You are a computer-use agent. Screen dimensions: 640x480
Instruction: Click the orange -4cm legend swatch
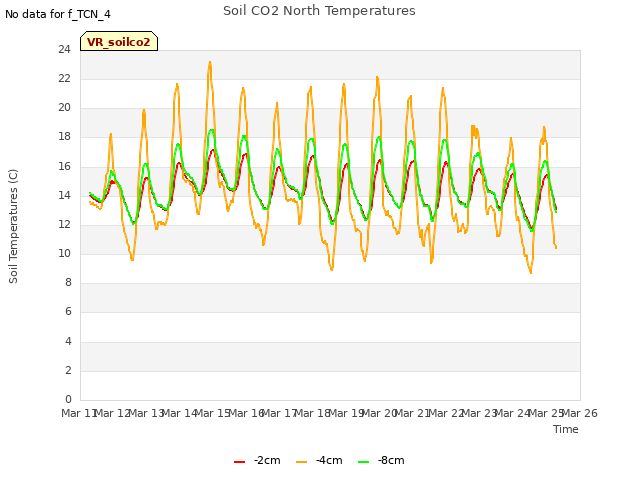(x=301, y=462)
